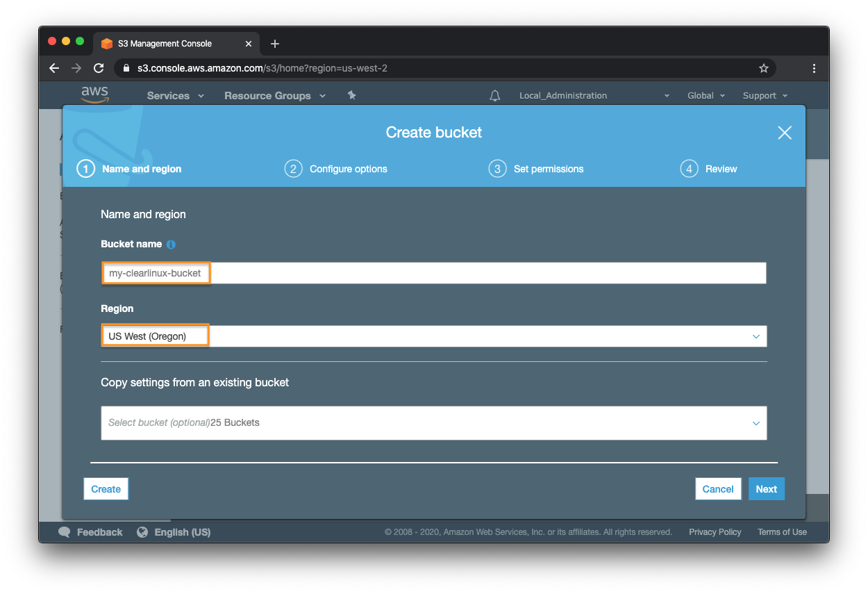
Task: Open the Global region selector
Action: pos(706,96)
